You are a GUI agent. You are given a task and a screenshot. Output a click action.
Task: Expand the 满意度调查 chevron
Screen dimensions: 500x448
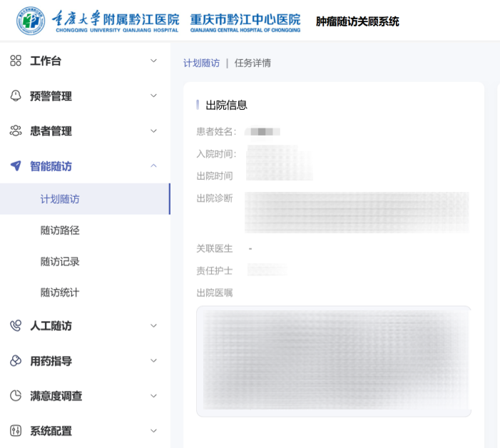click(x=153, y=396)
